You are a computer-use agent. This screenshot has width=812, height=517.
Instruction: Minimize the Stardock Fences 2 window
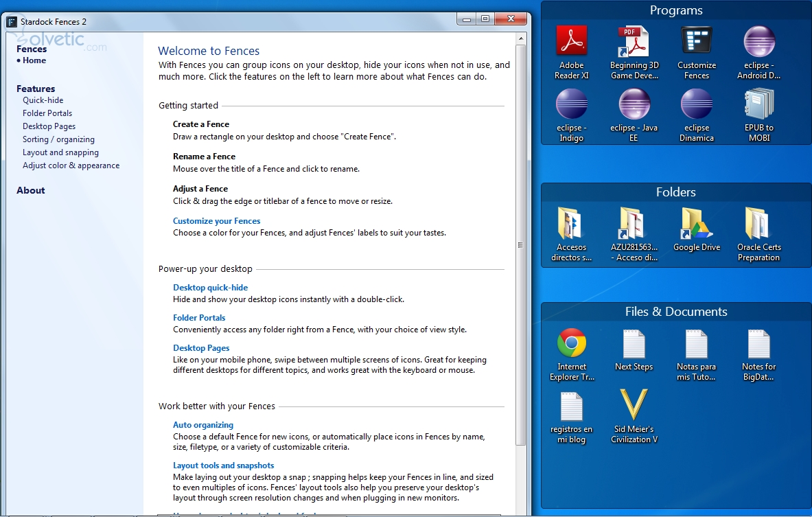coord(467,19)
